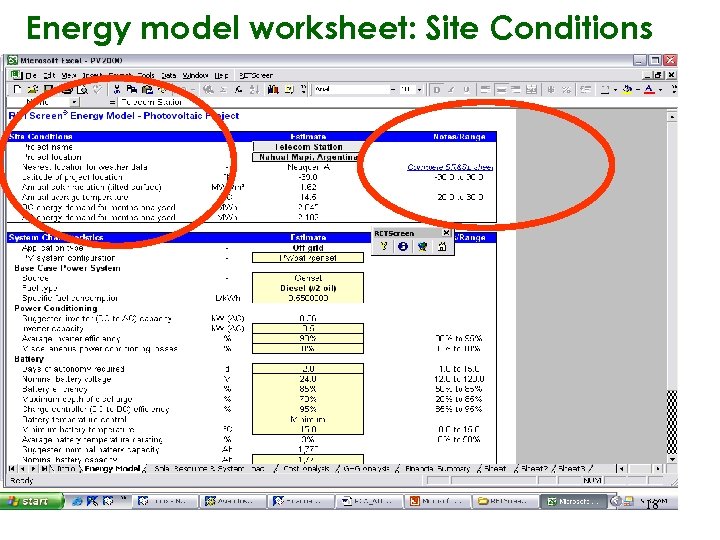Viewport: 720px width, 540px height.
Task: Run the Spelling check toolbar icon
Action: [97, 90]
